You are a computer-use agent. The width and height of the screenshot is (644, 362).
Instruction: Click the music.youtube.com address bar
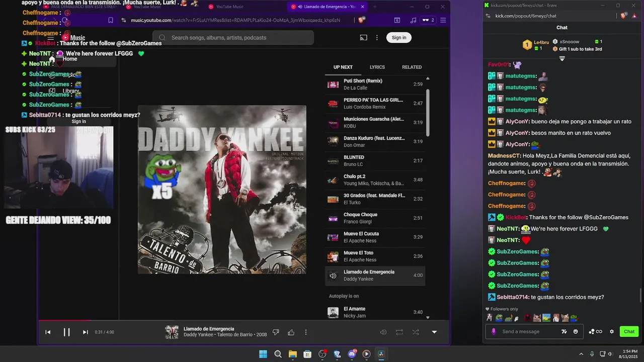[x=235, y=20]
